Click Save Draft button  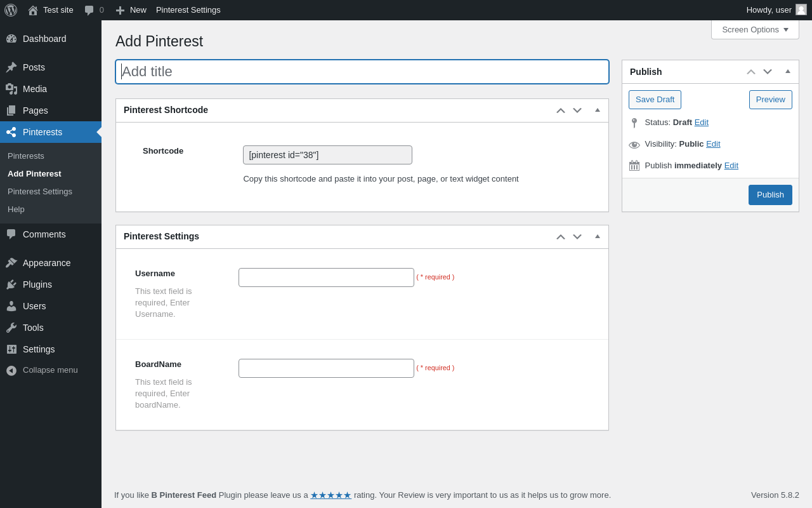pos(655,100)
